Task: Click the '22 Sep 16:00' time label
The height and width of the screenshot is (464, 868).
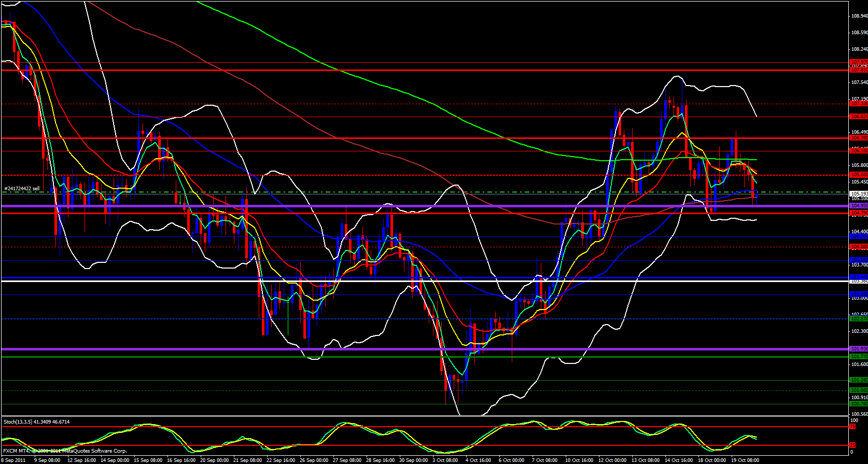Action: pos(281,460)
